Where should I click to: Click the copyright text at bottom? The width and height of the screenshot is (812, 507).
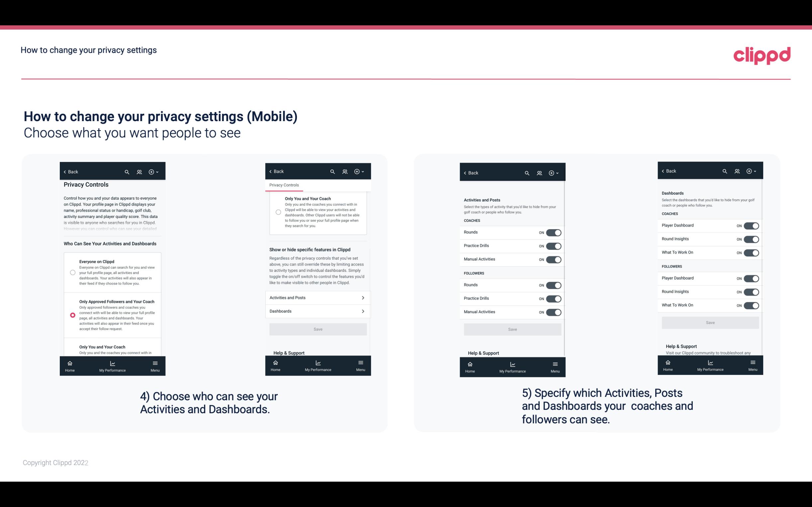(55, 462)
